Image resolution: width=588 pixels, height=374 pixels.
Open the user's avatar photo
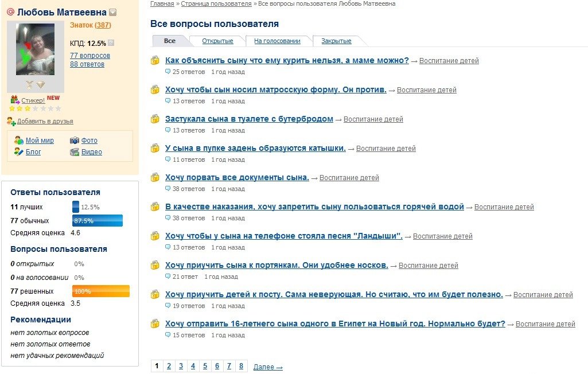(35, 49)
